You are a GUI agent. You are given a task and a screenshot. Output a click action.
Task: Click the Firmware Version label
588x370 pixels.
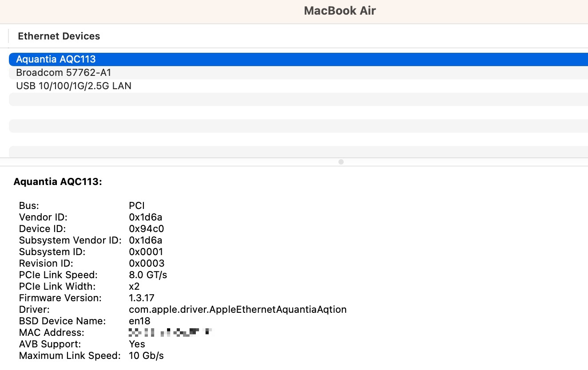point(60,298)
